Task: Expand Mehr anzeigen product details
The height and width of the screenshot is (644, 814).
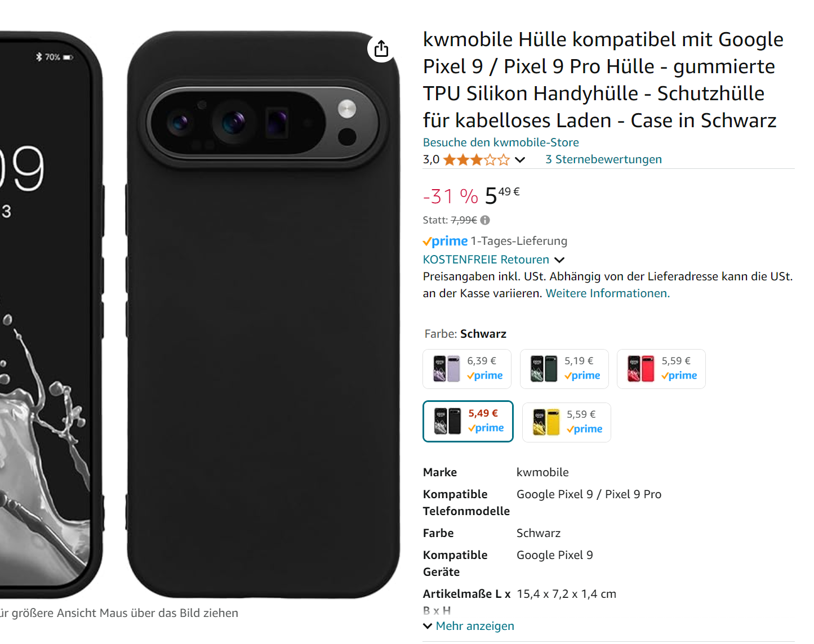Action: (469, 626)
